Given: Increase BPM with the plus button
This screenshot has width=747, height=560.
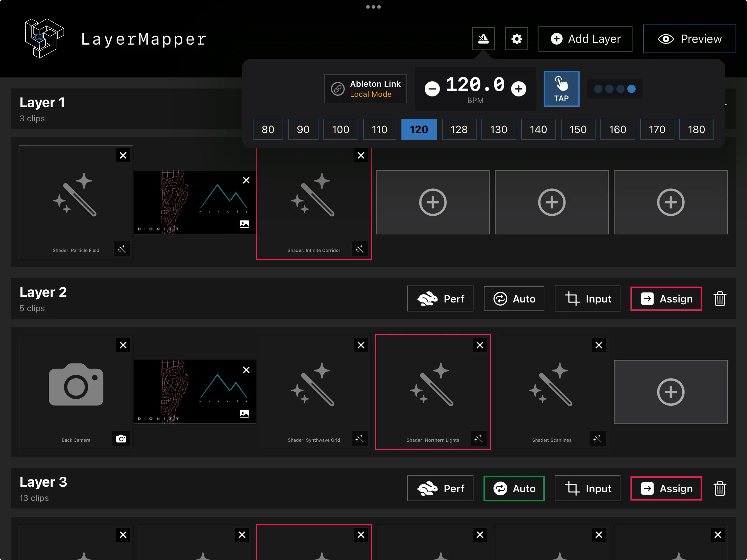Looking at the screenshot, I should (x=518, y=89).
